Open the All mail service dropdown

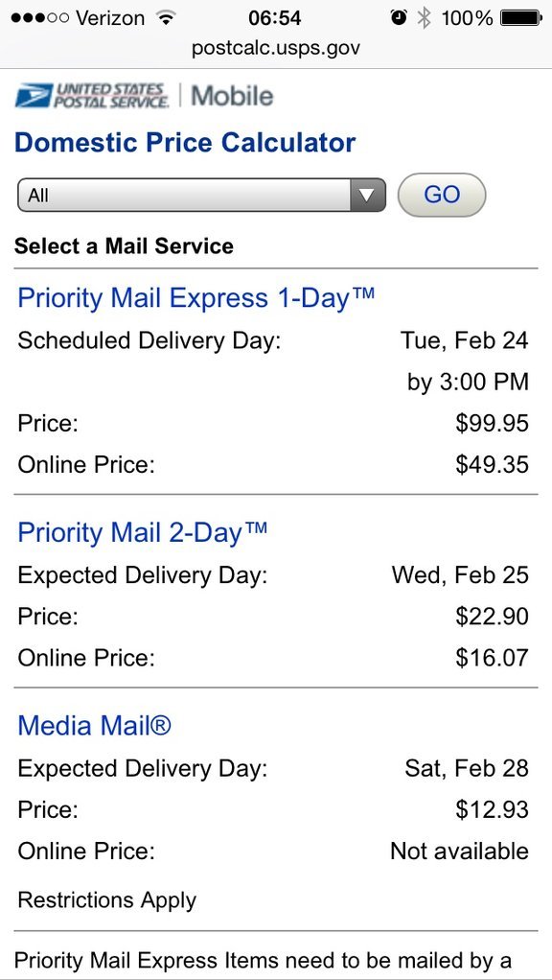click(201, 195)
